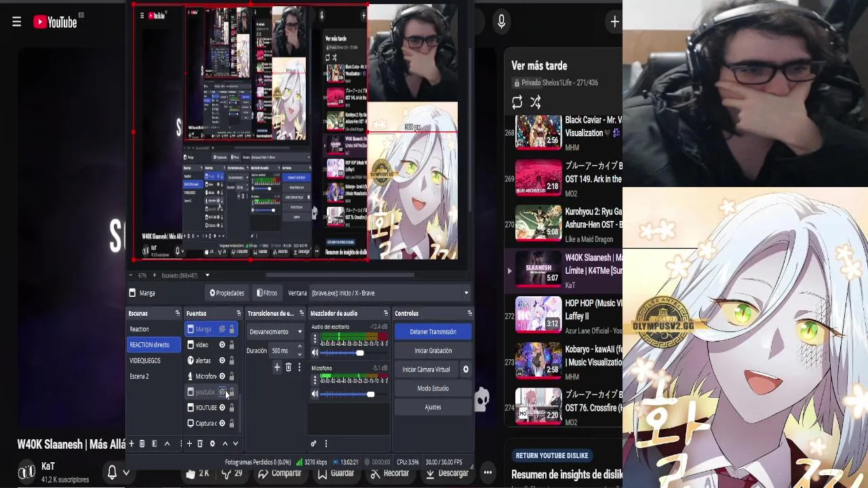Toggle lock on the Manga source
The width and height of the screenshot is (868, 488).
coord(231,329)
